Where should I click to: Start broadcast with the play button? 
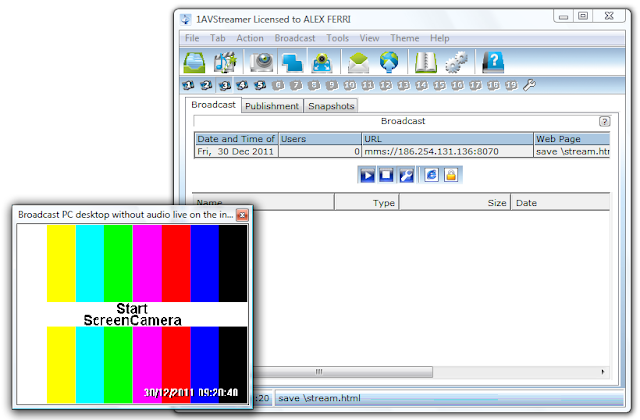point(367,175)
